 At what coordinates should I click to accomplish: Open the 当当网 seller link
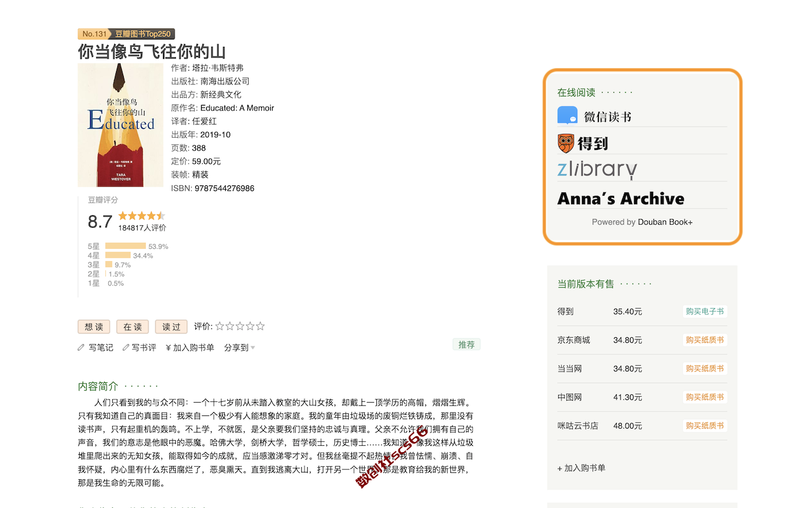pos(570,368)
